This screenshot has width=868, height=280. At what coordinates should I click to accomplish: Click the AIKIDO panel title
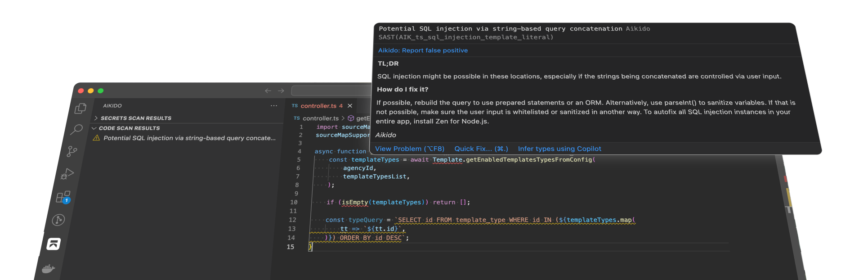pyautogui.click(x=112, y=106)
